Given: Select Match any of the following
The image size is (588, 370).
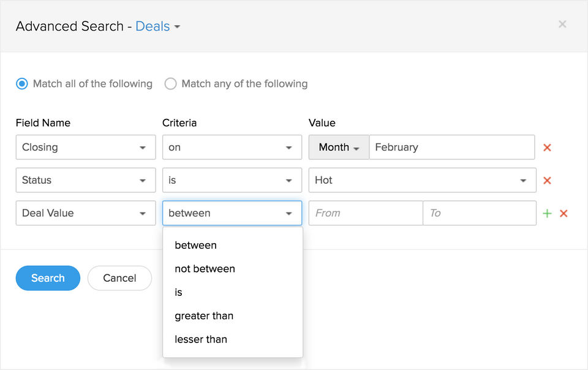Looking at the screenshot, I should pyautogui.click(x=171, y=84).
